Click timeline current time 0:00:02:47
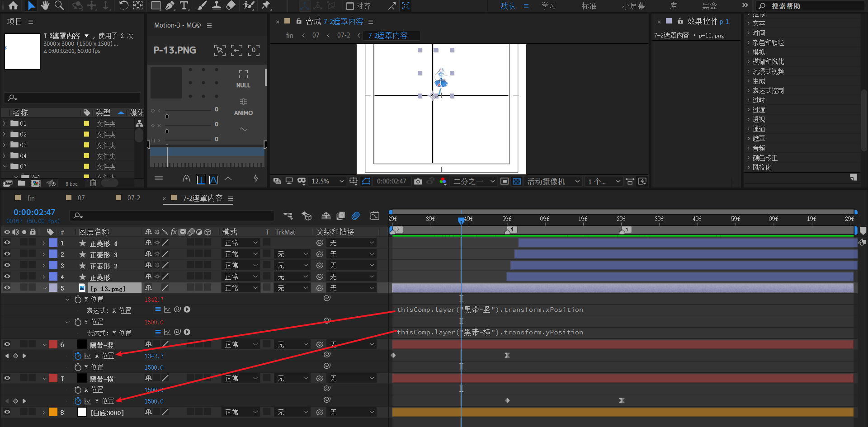This screenshot has height=427, width=868. 34,212
